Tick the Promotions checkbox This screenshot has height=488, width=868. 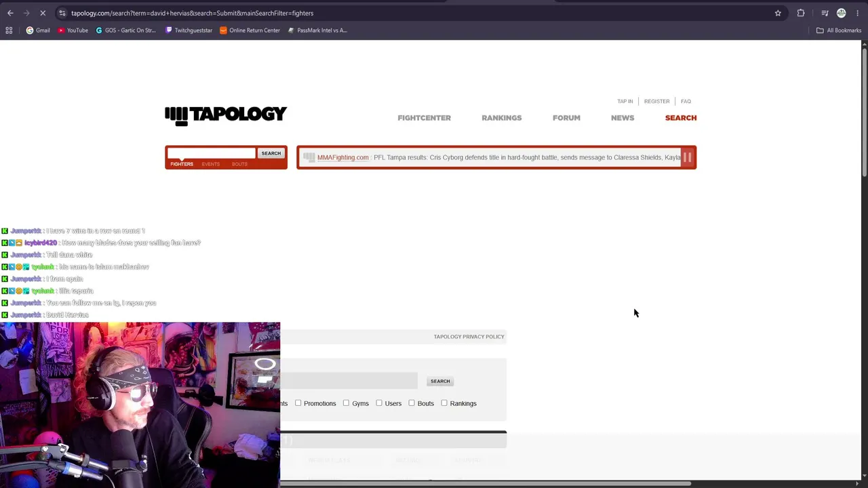coord(298,403)
